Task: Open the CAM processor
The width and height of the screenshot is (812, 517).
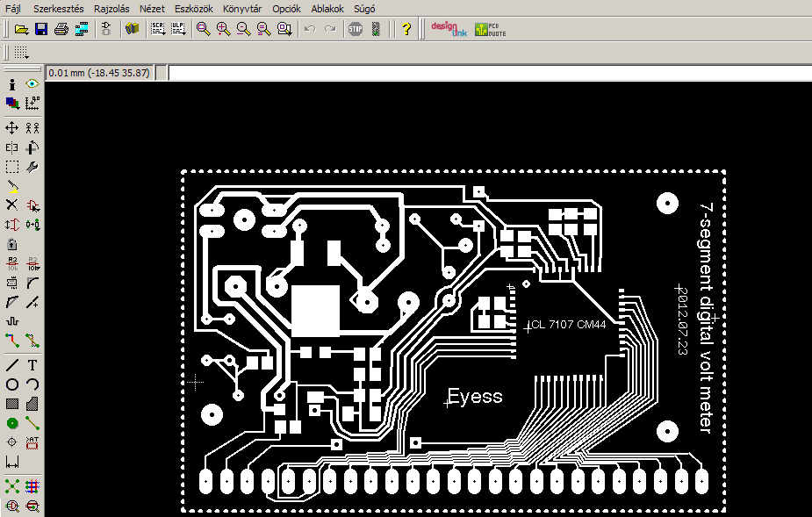Action: [82, 29]
